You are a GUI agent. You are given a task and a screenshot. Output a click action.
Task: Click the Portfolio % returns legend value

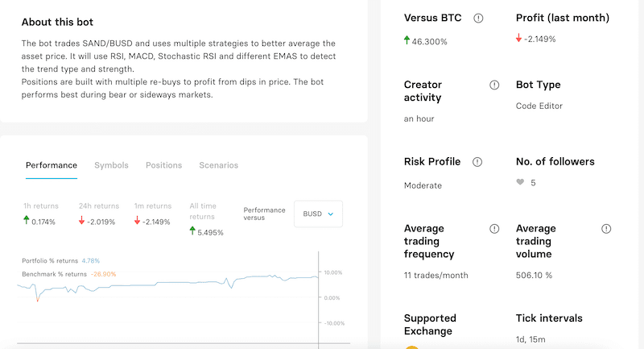click(x=91, y=260)
